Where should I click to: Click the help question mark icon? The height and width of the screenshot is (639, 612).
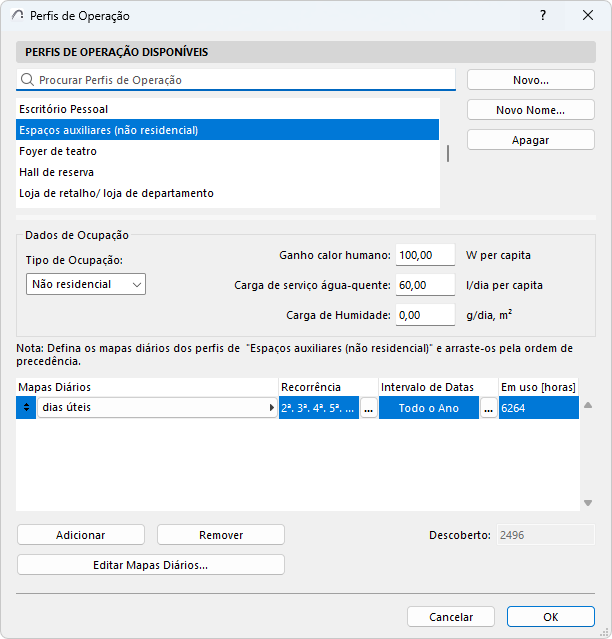point(543,16)
